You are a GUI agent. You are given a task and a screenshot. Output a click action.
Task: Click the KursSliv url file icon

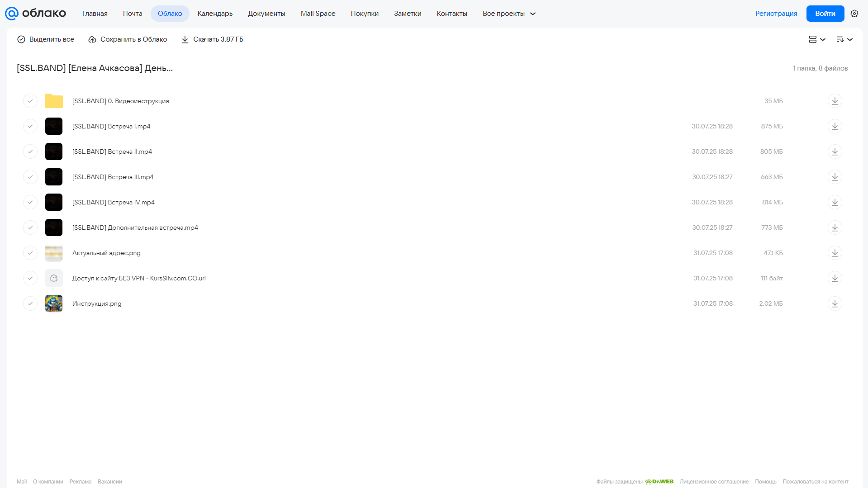[54, 278]
